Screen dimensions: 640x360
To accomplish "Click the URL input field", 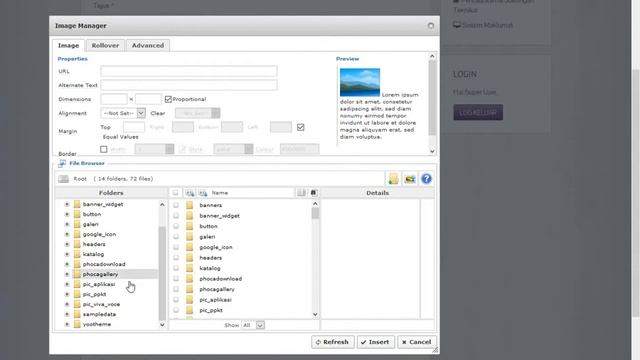I will tap(189, 71).
